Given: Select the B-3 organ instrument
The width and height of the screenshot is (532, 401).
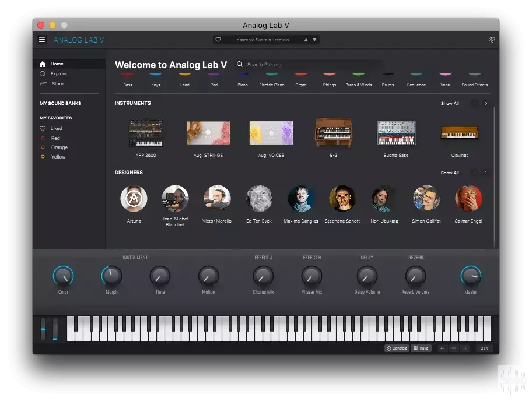Looking at the screenshot, I should 334,138.
